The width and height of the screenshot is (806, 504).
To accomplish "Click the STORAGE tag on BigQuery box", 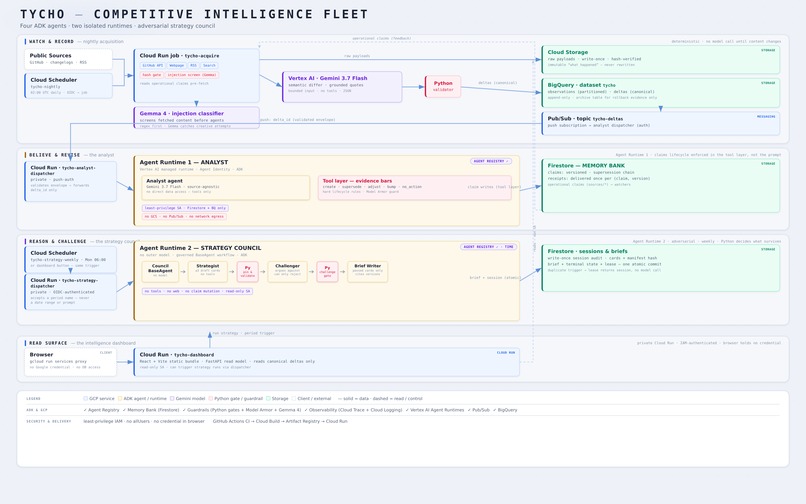I will tap(768, 83).
